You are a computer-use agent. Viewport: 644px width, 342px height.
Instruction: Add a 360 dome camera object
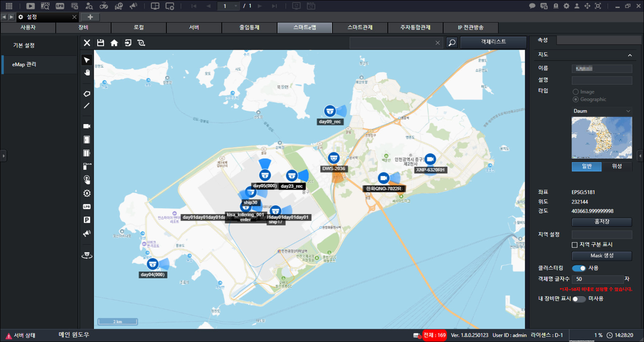pyautogui.click(x=87, y=256)
